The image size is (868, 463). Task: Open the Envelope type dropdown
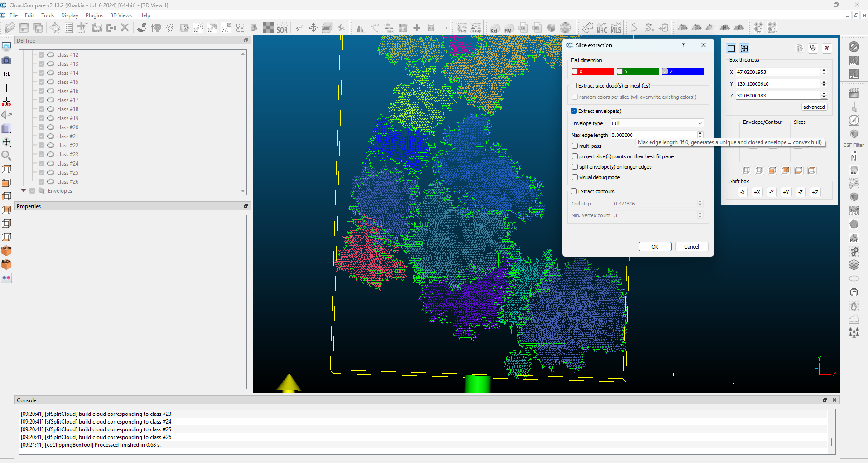657,123
